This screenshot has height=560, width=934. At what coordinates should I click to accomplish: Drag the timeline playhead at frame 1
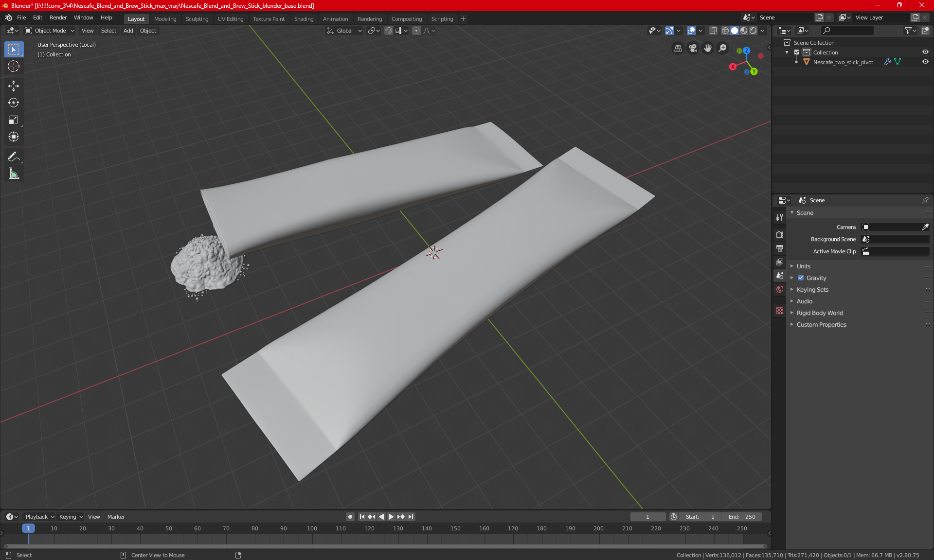tap(28, 527)
